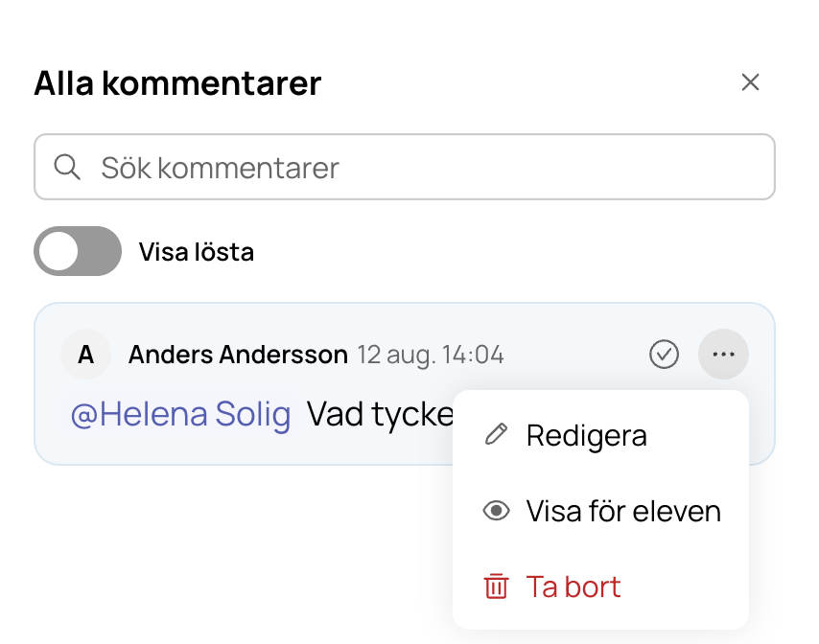
Task: Click the eye visibility icon
Action: (496, 511)
